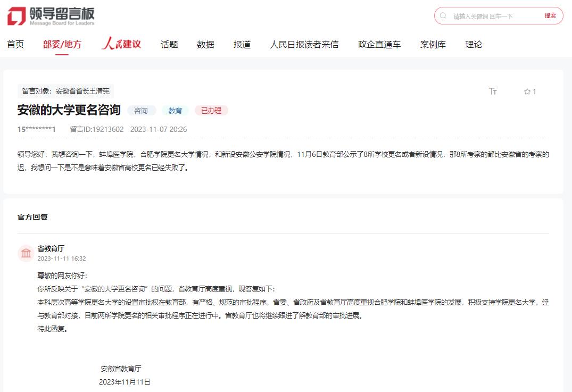Click the 已办理 status tag
Screen dimensions: 572x392
[x=211, y=111]
